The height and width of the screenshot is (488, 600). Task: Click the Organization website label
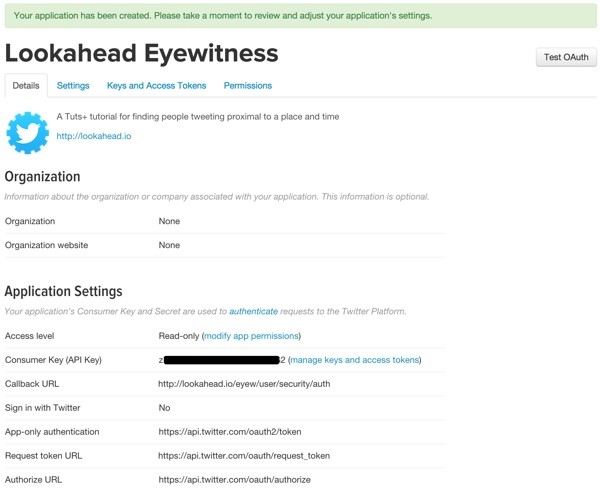pos(46,245)
